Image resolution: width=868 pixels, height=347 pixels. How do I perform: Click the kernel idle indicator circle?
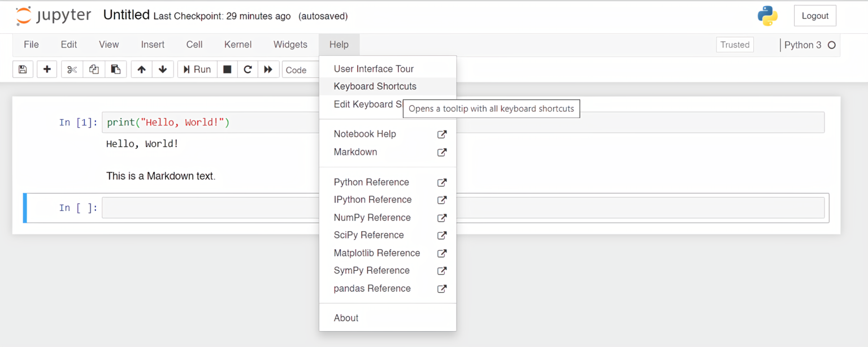[x=831, y=45]
